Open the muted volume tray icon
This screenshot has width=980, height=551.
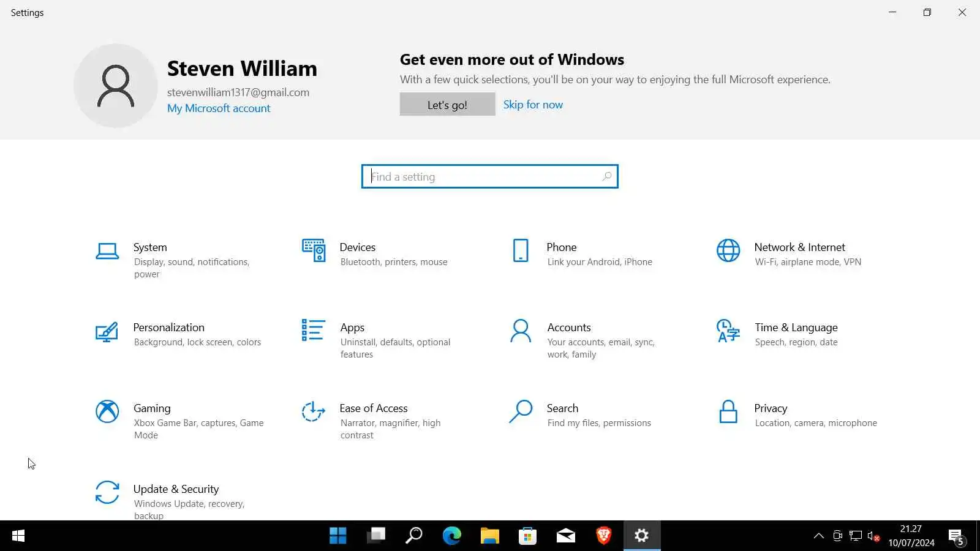[873, 536]
